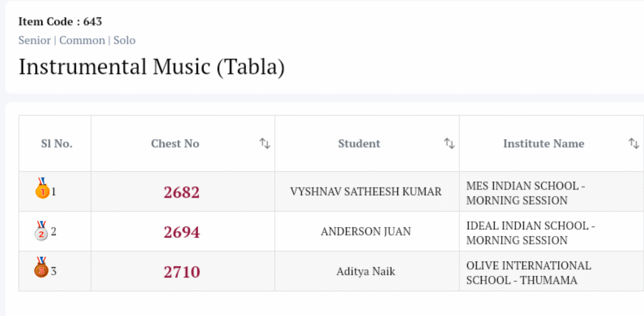
Task: Click the sort arrows in Chest No column
Action: point(265,144)
